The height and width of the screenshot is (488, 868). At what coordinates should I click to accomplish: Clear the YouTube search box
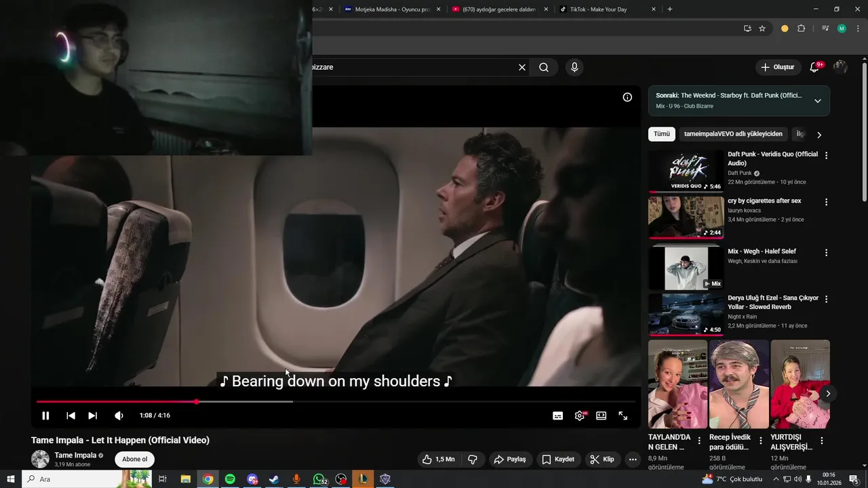tap(522, 67)
